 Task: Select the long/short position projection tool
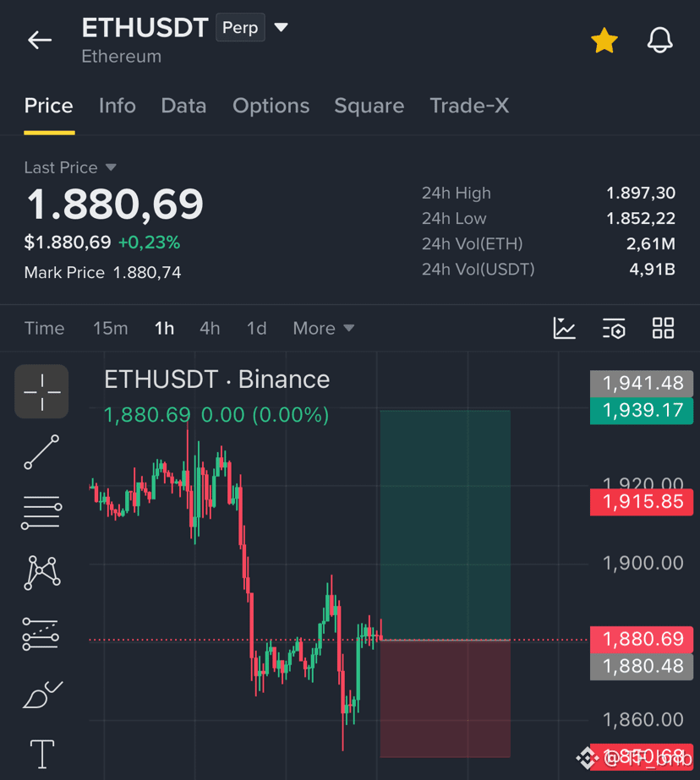[x=41, y=634]
